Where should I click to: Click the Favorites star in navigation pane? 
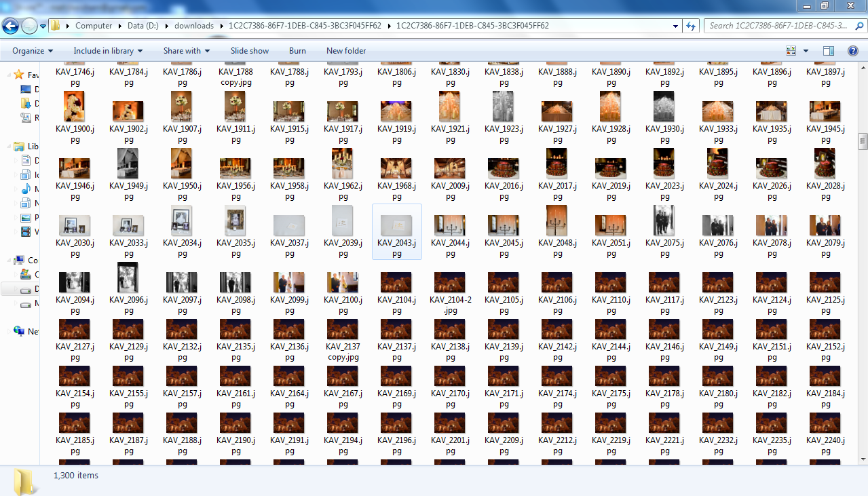[x=18, y=75]
